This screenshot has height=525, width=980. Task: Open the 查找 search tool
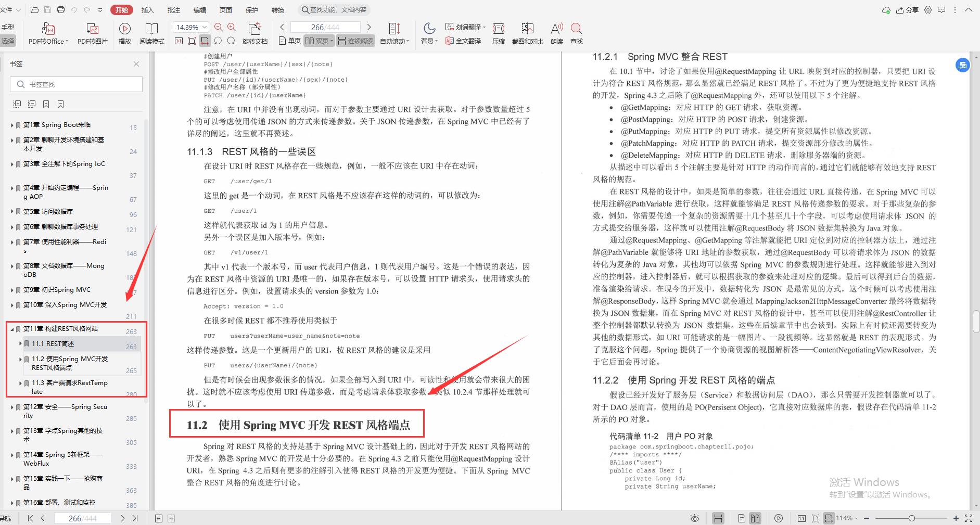[x=576, y=34]
